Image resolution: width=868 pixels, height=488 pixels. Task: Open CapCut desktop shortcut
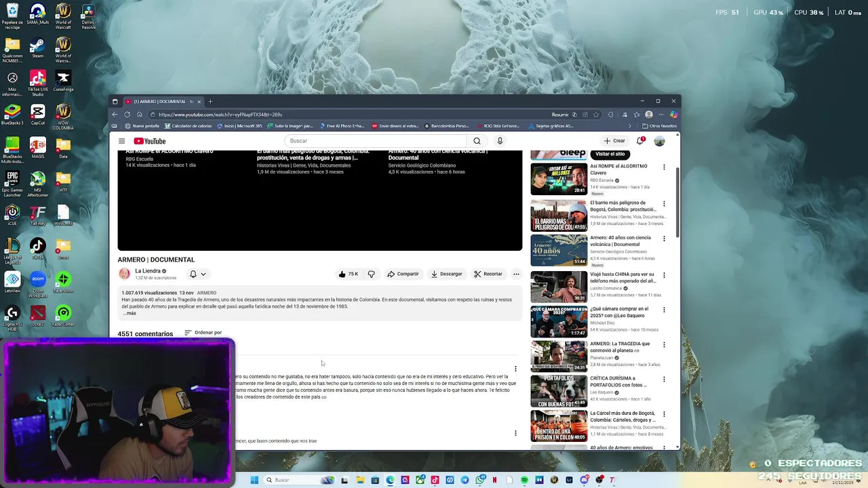coord(38,114)
